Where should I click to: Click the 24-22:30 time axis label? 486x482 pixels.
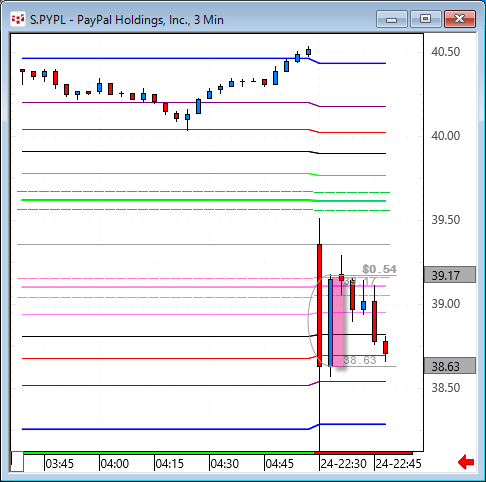click(x=343, y=464)
